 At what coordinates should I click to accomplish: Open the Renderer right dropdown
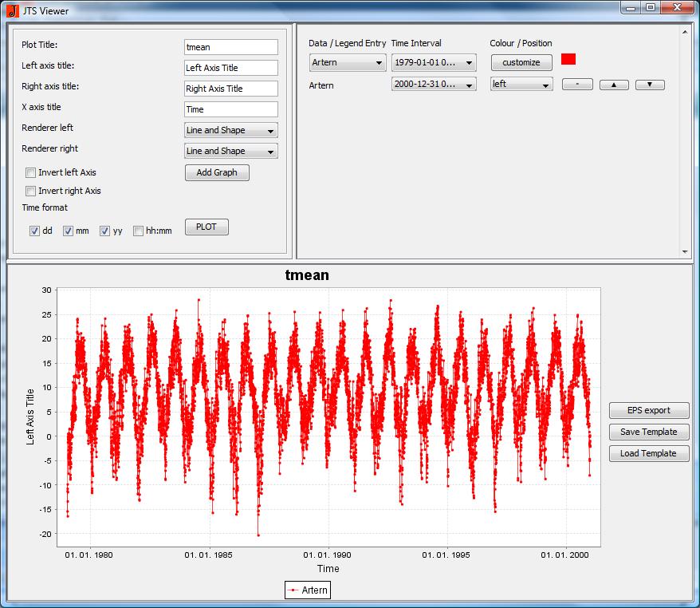[x=231, y=151]
